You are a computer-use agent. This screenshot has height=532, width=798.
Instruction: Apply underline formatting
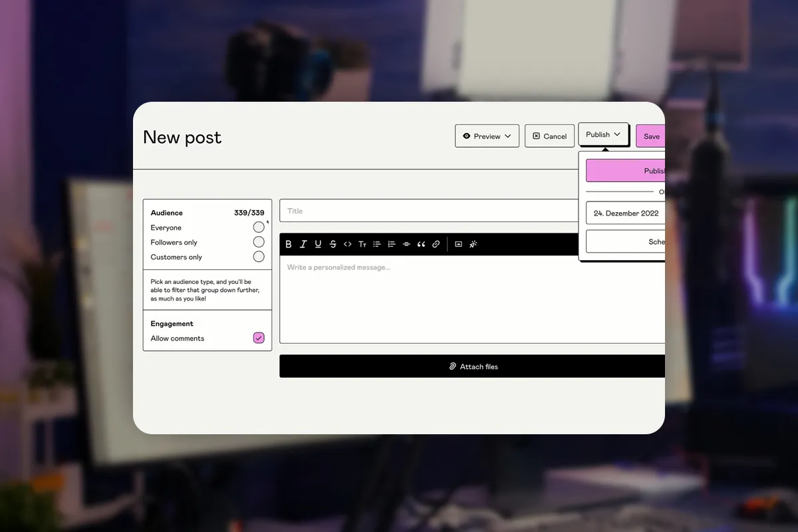tap(318, 244)
